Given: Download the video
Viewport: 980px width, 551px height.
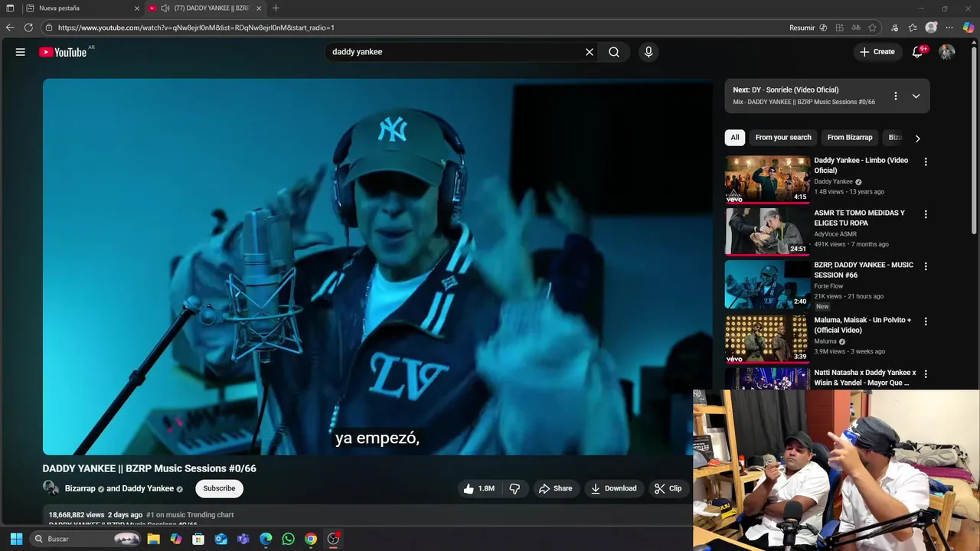Looking at the screenshot, I should (x=614, y=488).
